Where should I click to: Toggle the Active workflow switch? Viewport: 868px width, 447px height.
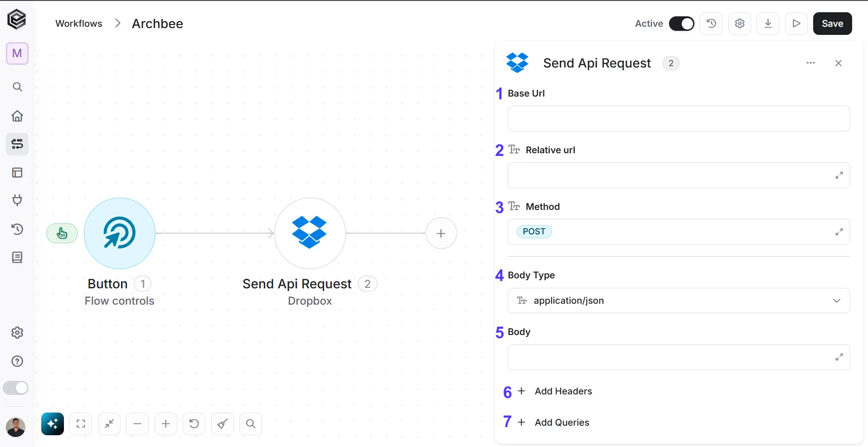[x=682, y=24]
